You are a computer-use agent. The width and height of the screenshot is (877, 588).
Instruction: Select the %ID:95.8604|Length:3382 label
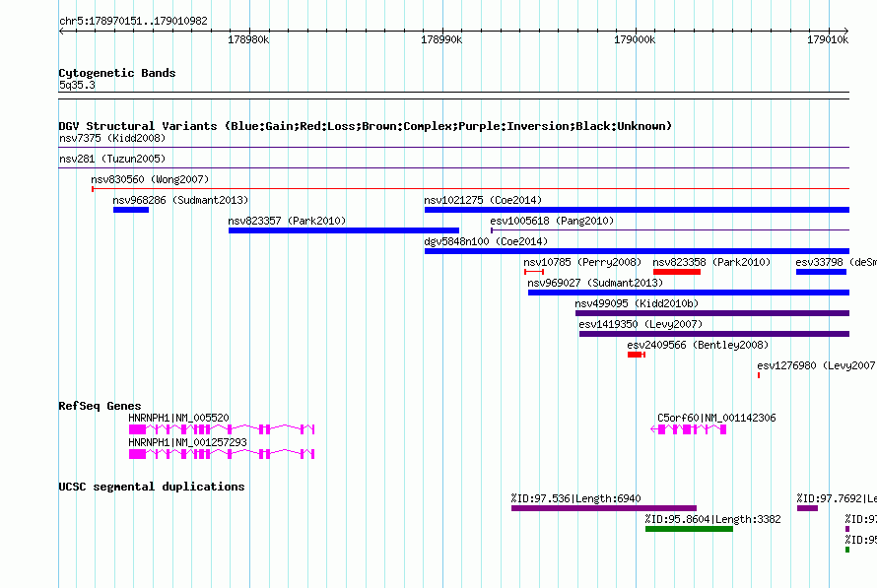pyautogui.click(x=712, y=519)
